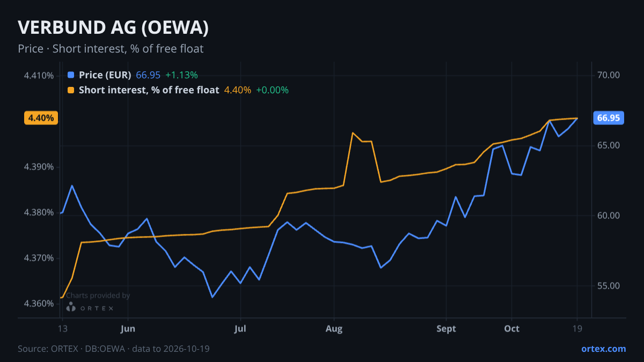Viewport: 644px width, 362px height.
Task: Click the 4.380% left axis label
Action: pyautogui.click(x=39, y=212)
